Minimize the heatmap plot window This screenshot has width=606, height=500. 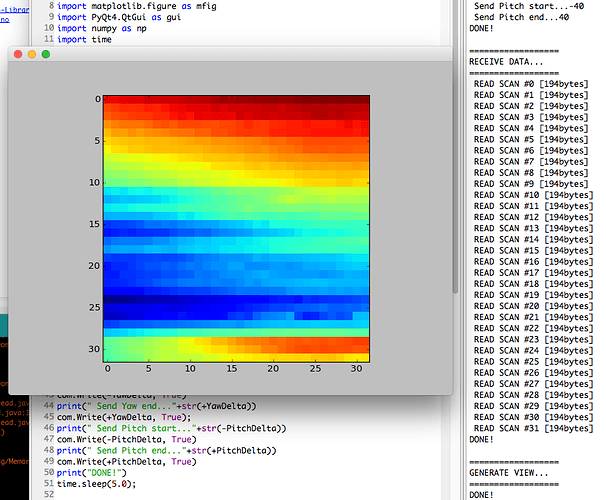32,54
